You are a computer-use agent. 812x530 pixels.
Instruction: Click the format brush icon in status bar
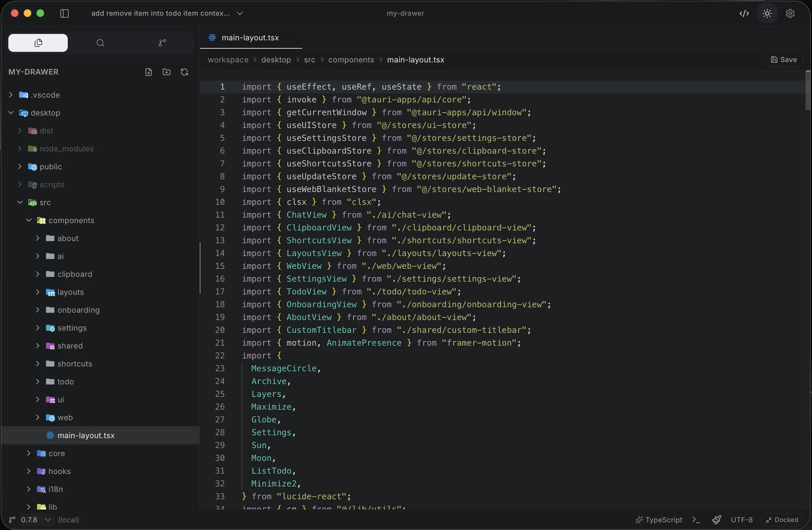[x=717, y=520]
